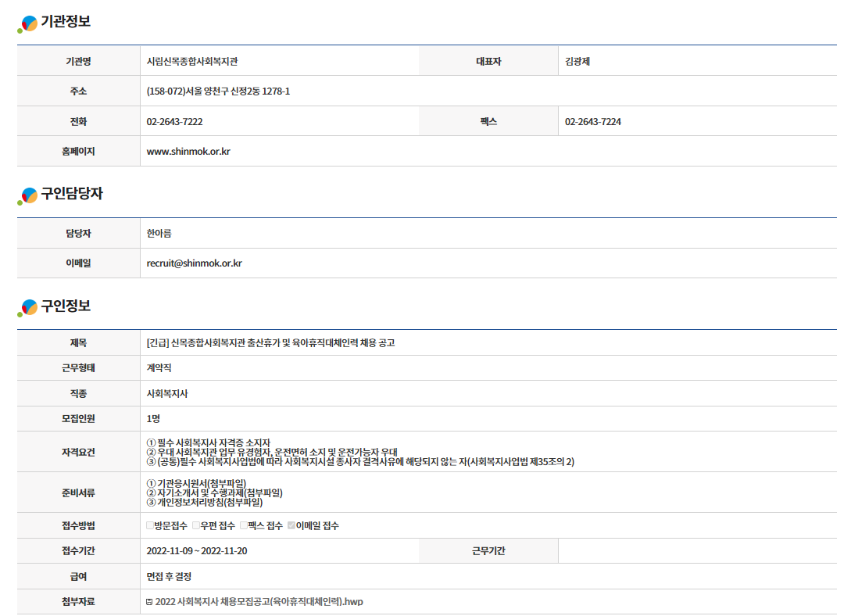The height and width of the screenshot is (616, 851).
Task: Select the 기관정보 heading text
Action: 66,22
